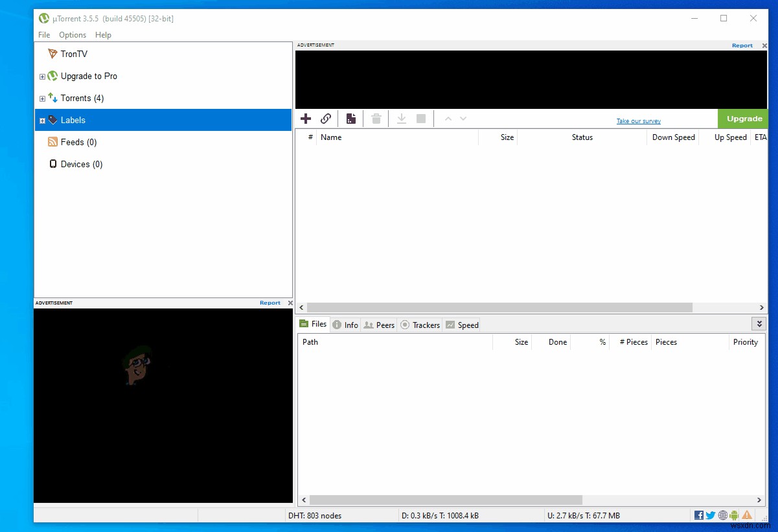Open the Twitter icon in status bar
778x532 pixels.
click(711, 515)
